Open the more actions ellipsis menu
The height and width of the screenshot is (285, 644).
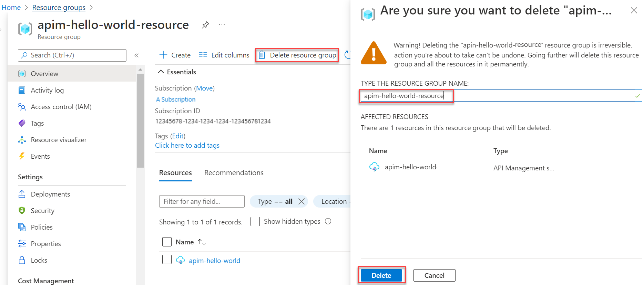coord(222,24)
